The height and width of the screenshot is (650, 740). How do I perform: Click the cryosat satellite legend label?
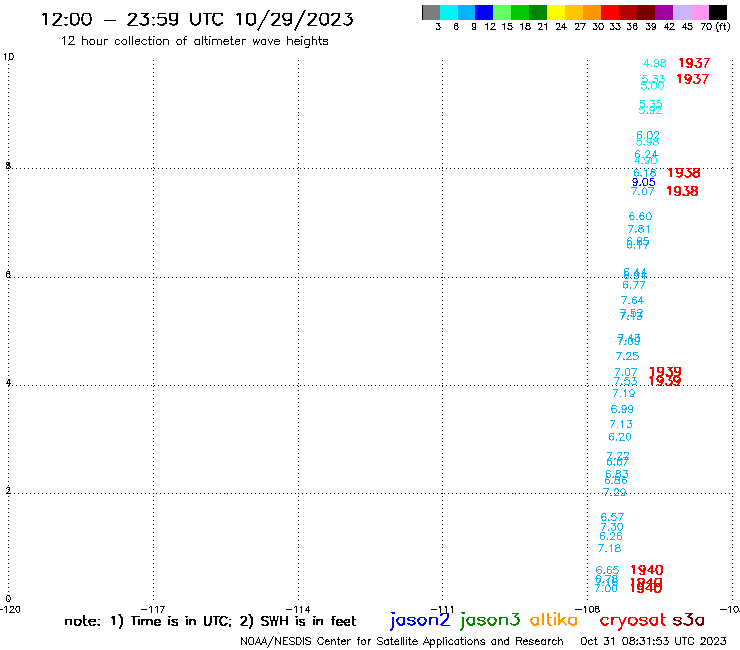pyautogui.click(x=633, y=620)
